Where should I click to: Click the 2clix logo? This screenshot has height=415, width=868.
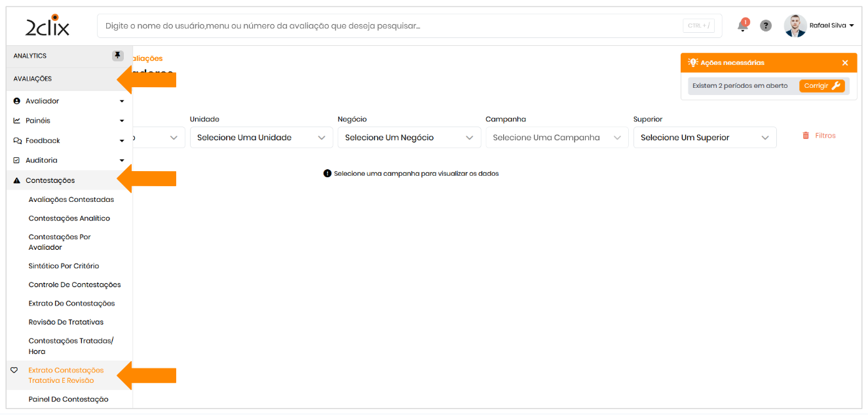pos(47,26)
